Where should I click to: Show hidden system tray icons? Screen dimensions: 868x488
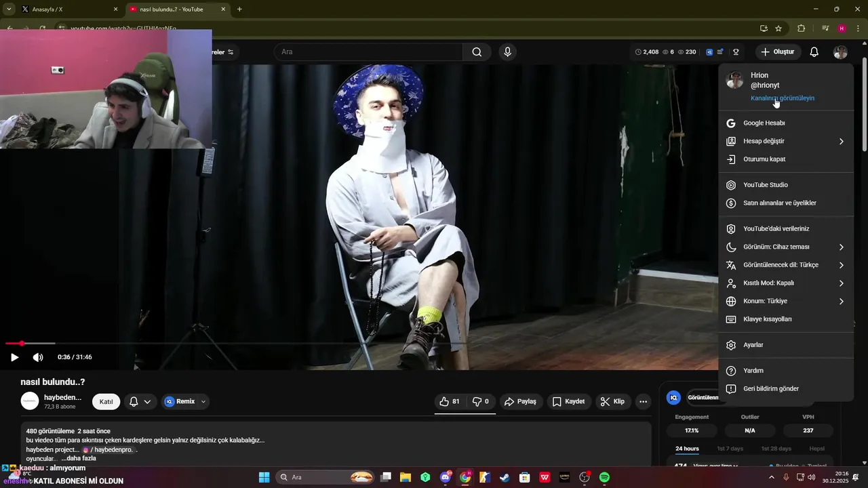point(771,477)
